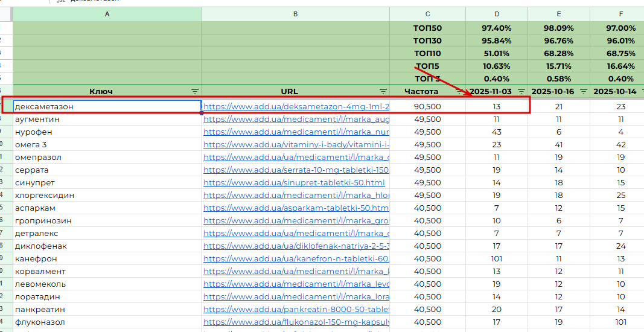The image size is (644, 332).
Task: Select column F header
Action: click(617, 14)
